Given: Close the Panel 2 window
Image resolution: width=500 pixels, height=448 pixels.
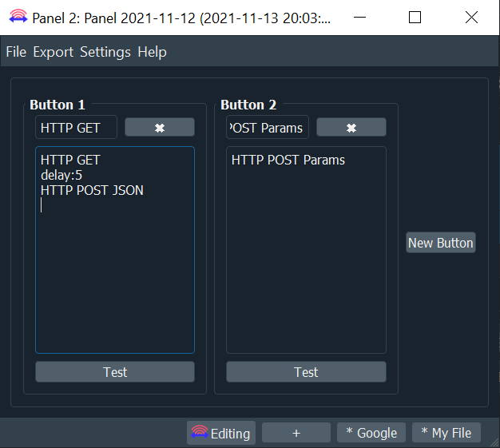Looking at the screenshot, I should (x=471, y=18).
